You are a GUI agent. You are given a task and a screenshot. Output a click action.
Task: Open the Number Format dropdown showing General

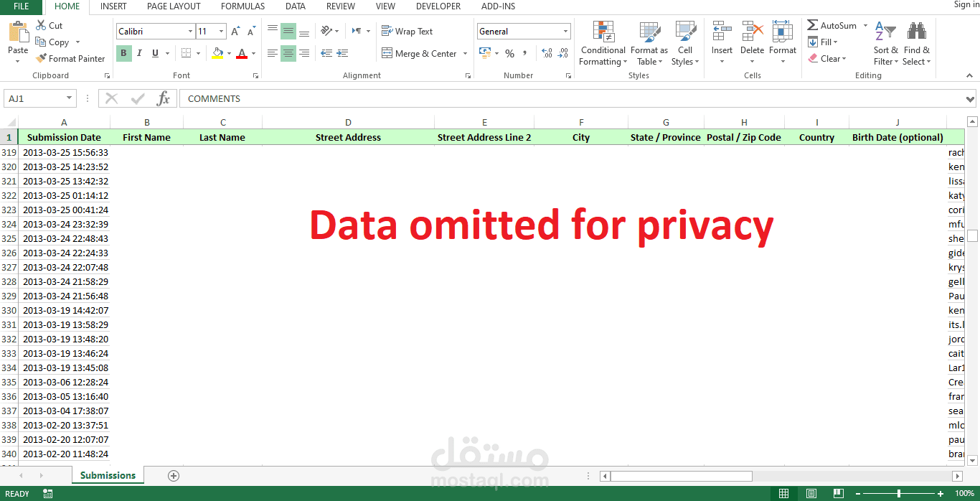(x=523, y=31)
